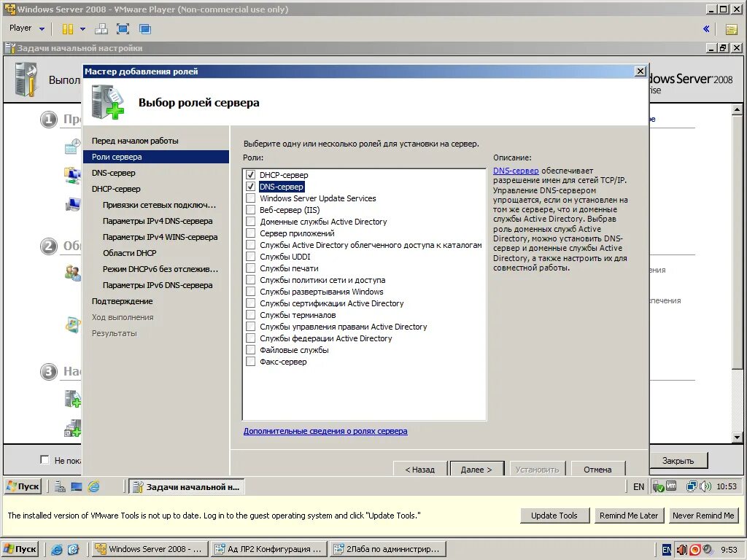Click the VMware unity mode icon
Image resolution: width=747 pixels, height=560 pixels.
[x=145, y=29]
